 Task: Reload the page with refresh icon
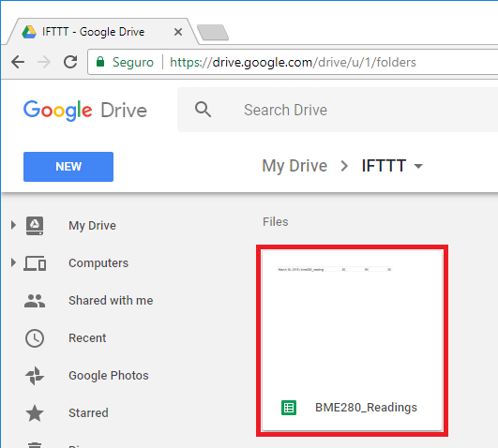click(70, 62)
